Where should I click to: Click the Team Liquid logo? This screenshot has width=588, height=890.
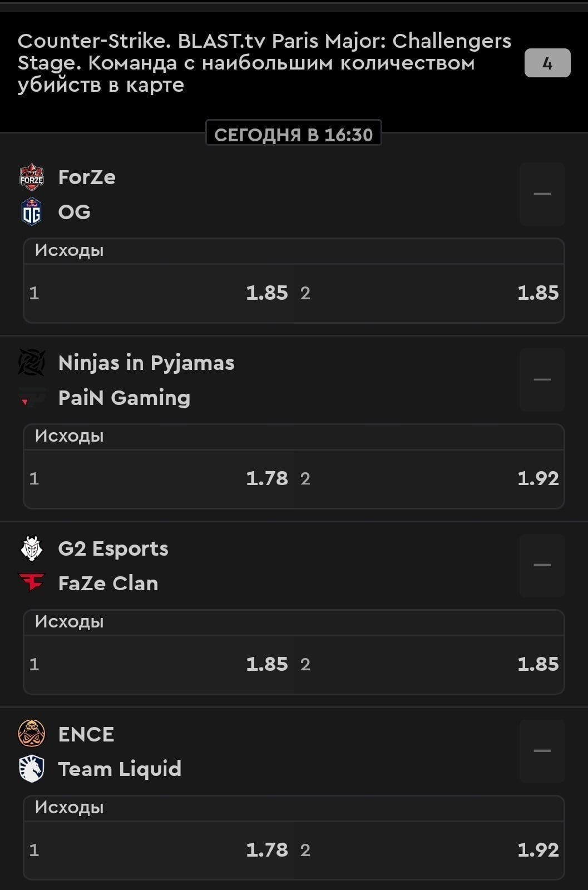[x=32, y=769]
